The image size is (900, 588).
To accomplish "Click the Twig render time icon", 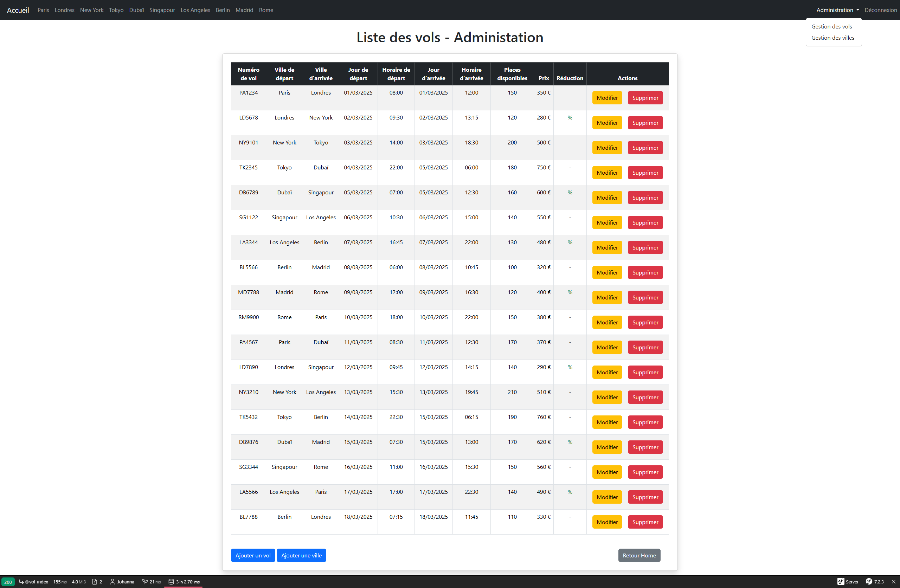I will point(144,582).
